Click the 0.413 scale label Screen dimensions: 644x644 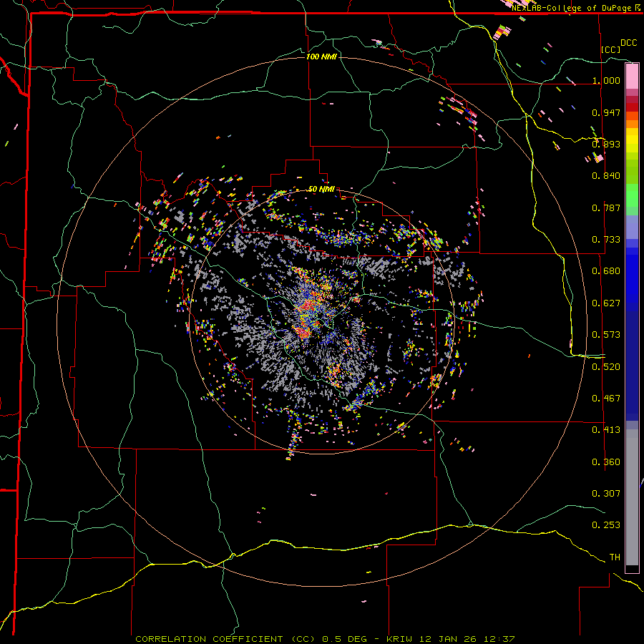coord(606,430)
